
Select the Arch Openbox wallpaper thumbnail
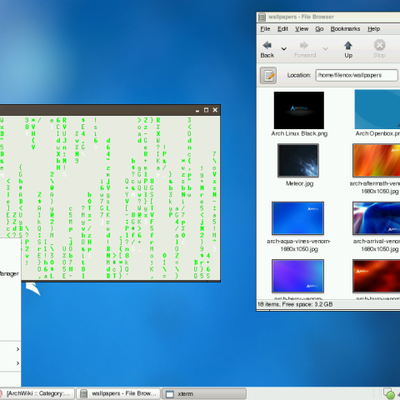click(x=377, y=109)
